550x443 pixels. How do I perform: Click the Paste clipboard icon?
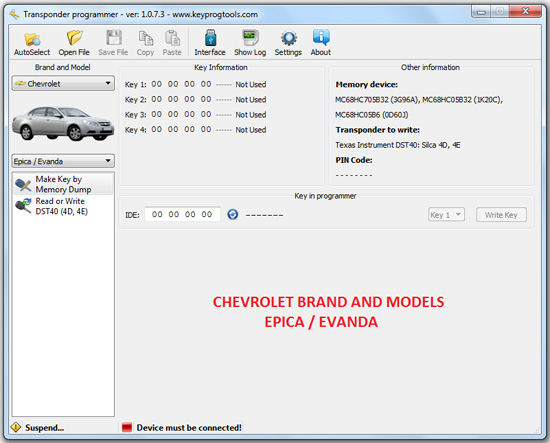[172, 38]
